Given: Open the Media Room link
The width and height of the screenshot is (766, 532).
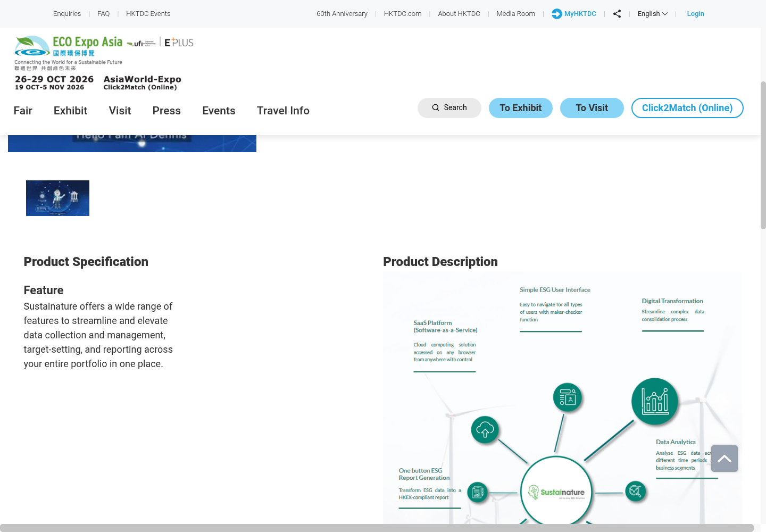Looking at the screenshot, I should (516, 14).
